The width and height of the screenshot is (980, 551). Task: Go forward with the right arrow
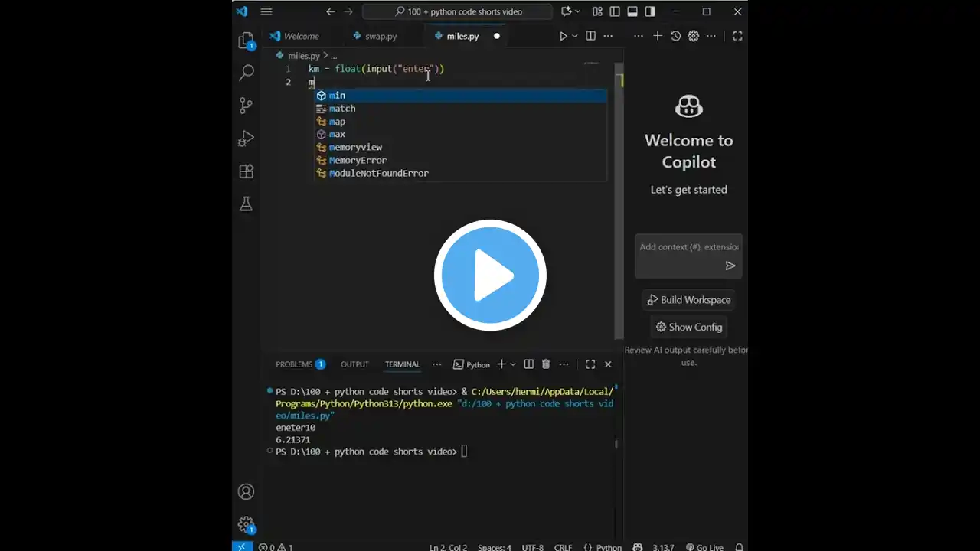pyautogui.click(x=349, y=11)
